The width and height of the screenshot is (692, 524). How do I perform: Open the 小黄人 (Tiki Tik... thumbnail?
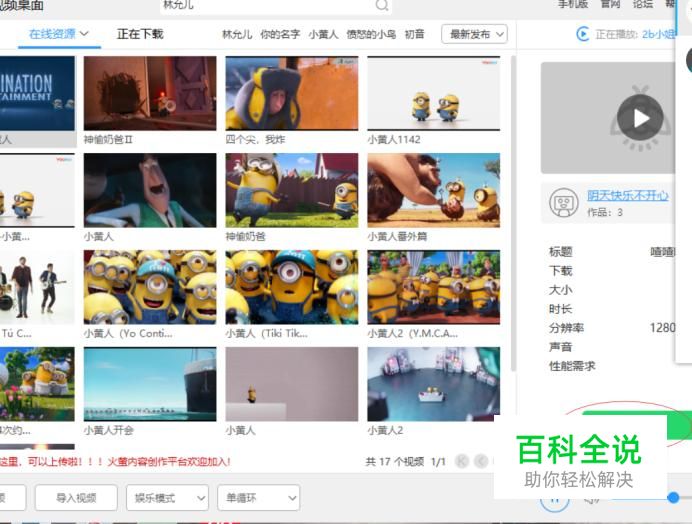pos(292,287)
